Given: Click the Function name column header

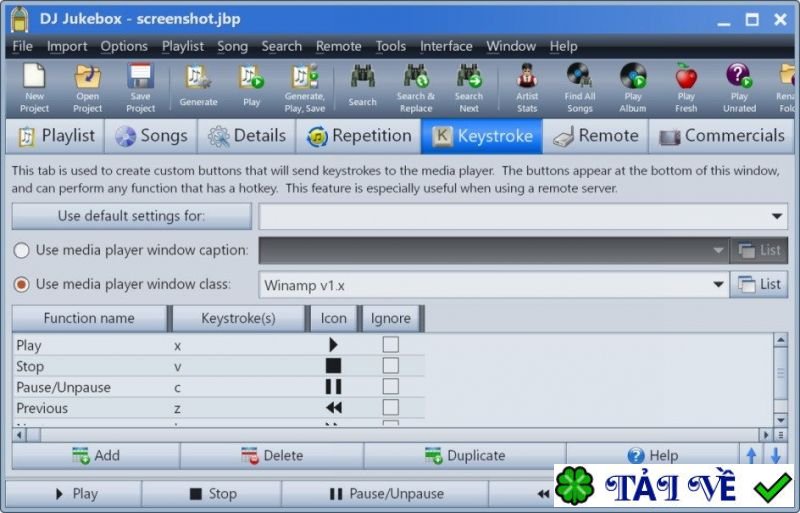Looking at the screenshot, I should tap(89, 319).
